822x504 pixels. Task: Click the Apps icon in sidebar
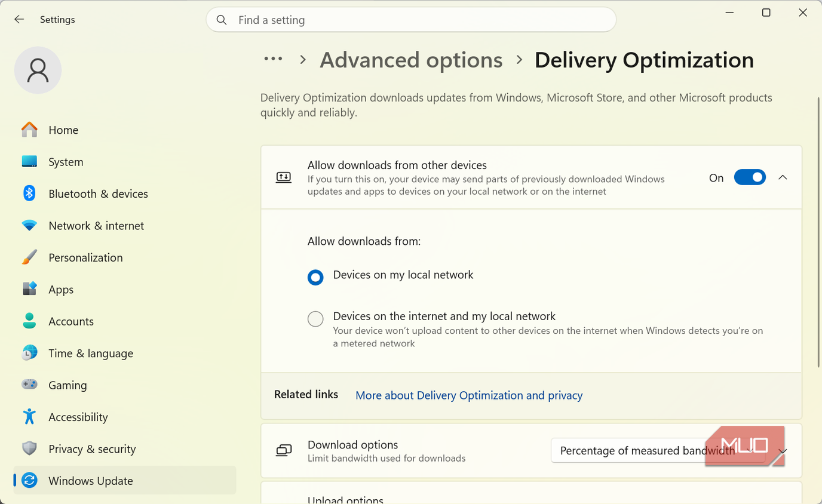point(29,289)
